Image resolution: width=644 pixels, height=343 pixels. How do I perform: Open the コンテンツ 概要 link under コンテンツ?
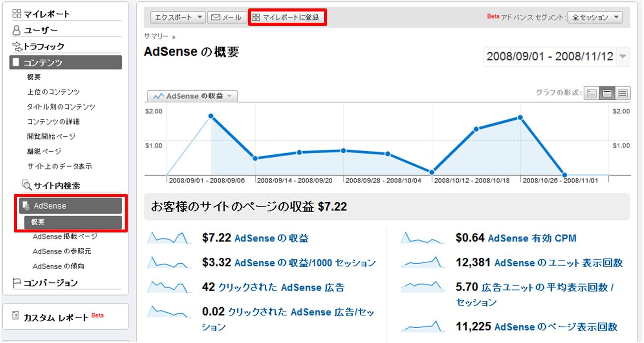click(x=34, y=77)
